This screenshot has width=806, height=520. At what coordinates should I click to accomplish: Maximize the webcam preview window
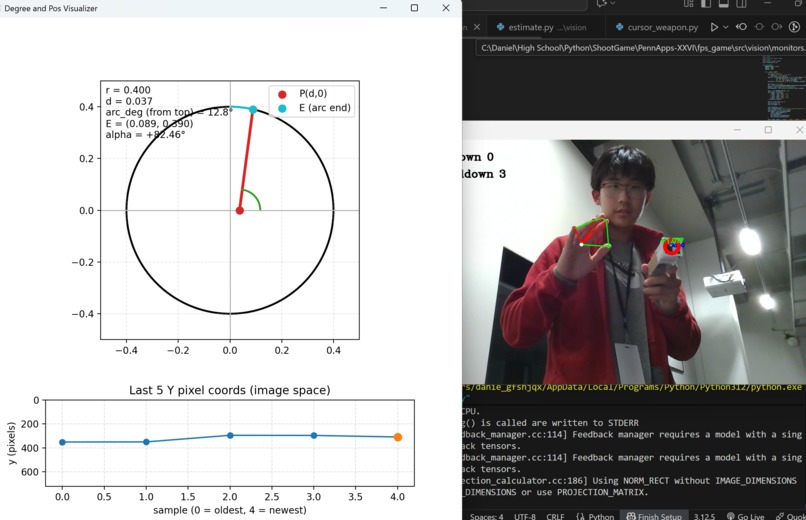[x=768, y=130]
